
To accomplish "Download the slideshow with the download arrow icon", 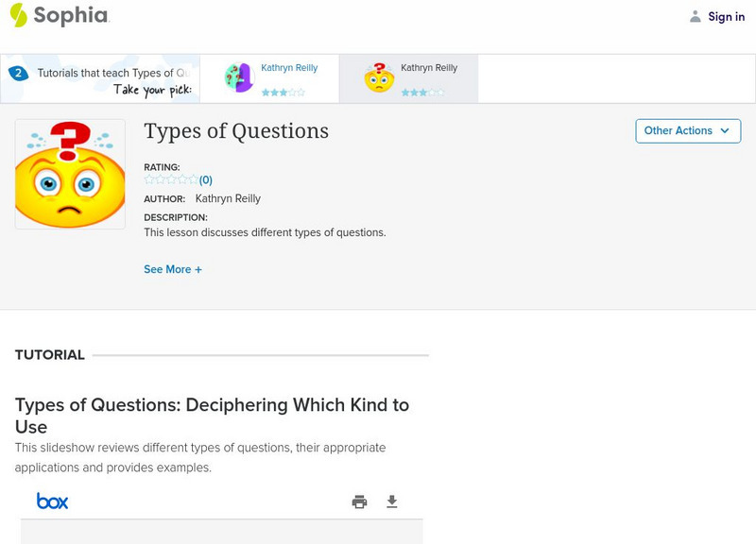I will [x=391, y=501].
